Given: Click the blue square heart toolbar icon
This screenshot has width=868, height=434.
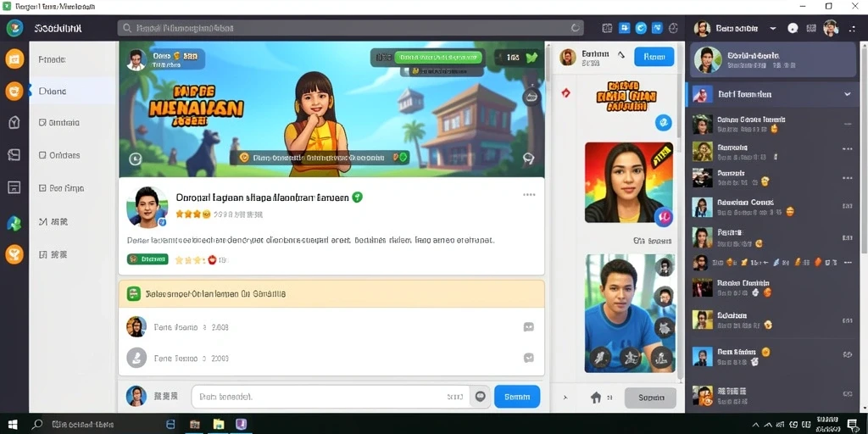Looking at the screenshot, I should coord(657,28).
